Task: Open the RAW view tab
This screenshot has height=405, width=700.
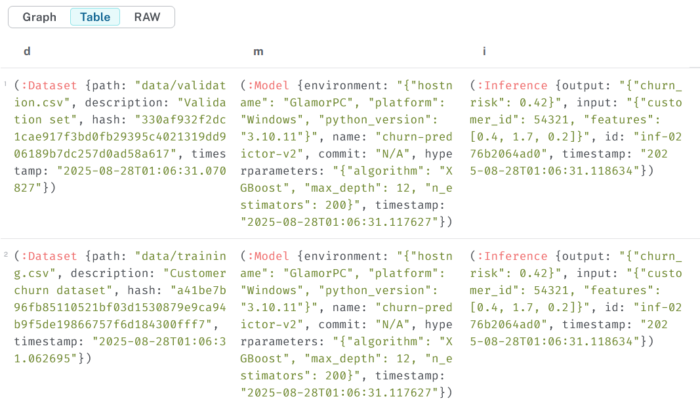Action: point(147,17)
